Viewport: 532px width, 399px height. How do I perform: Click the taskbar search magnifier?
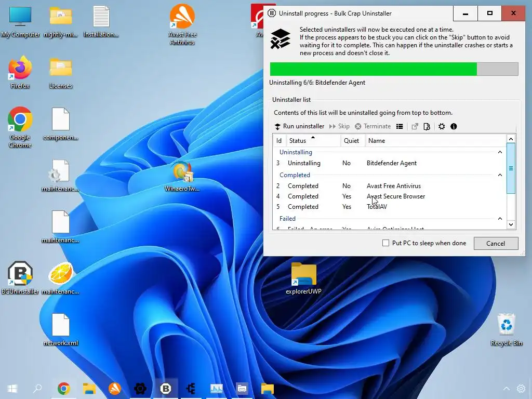(x=37, y=389)
